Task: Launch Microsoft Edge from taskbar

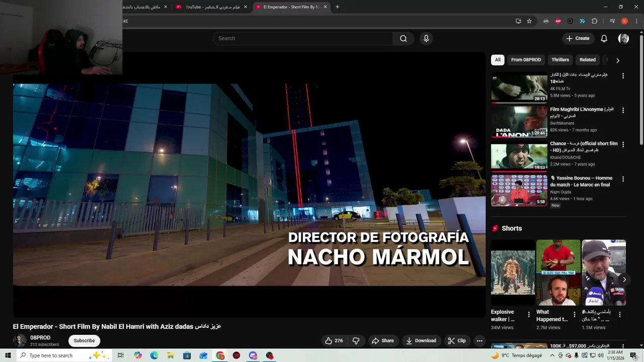Action: [x=154, y=355]
